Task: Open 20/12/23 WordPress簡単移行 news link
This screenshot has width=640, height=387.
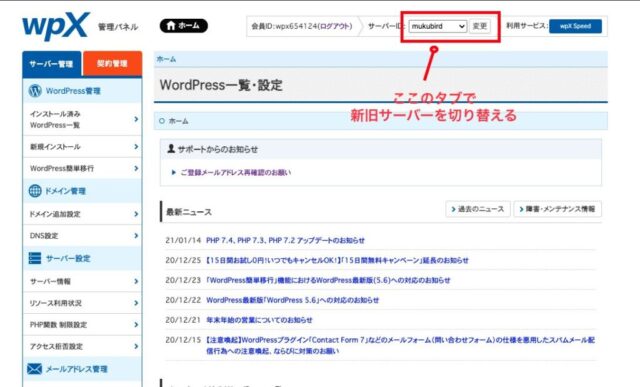Action: (328, 280)
